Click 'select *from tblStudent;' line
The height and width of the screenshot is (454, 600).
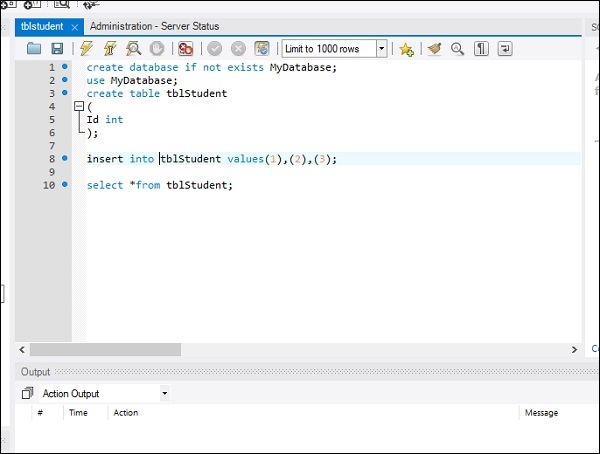point(160,185)
